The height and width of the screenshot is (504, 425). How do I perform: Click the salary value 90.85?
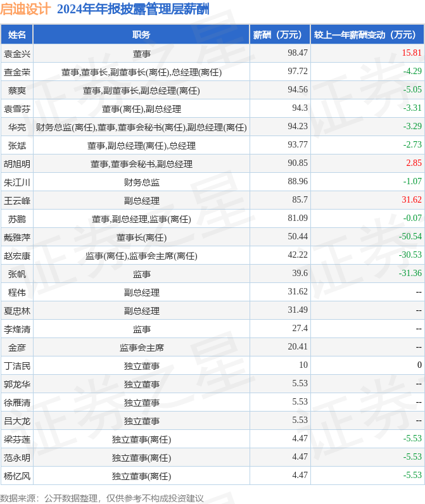[x=297, y=162]
